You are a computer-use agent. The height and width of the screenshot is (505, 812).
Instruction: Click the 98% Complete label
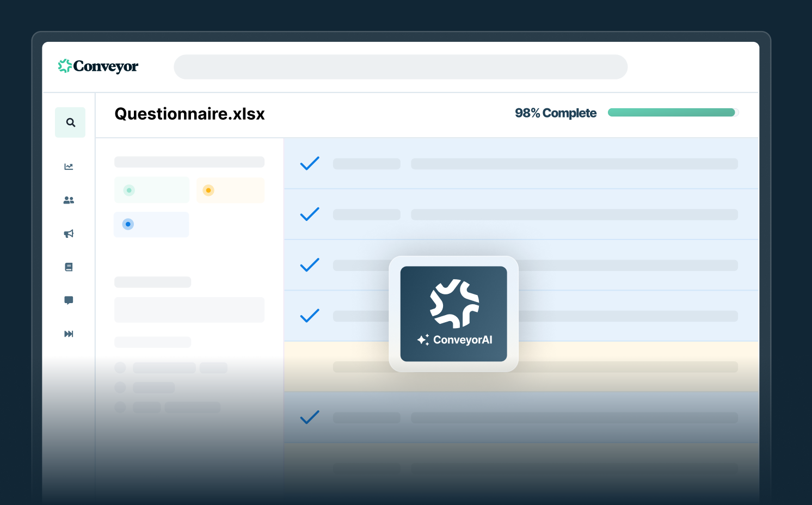(x=556, y=113)
